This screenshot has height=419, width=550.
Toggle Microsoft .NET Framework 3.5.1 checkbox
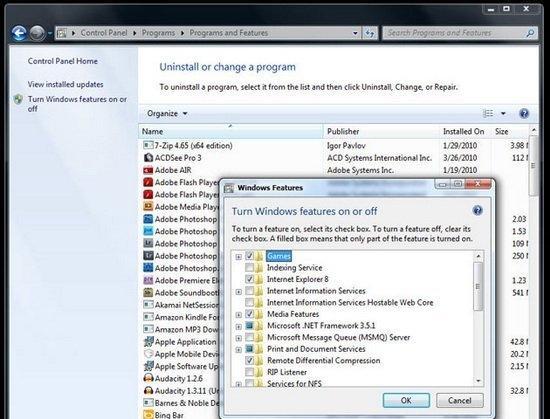pos(249,325)
